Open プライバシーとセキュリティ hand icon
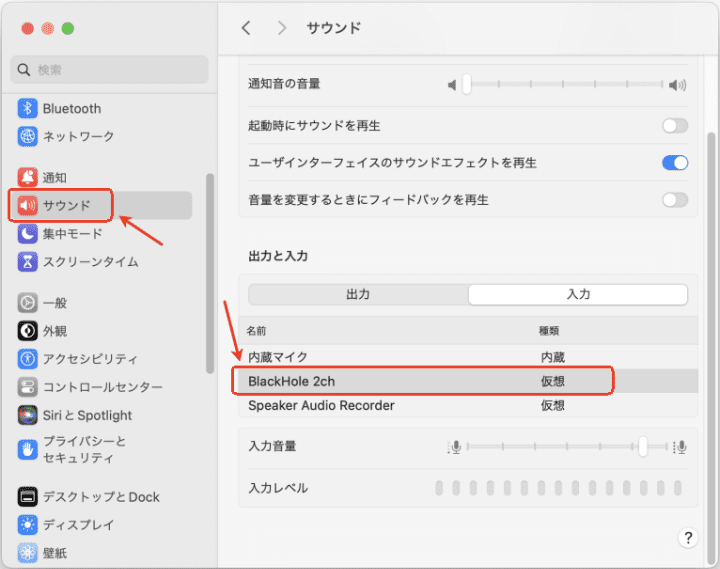Image resolution: width=720 pixels, height=569 pixels. pyautogui.click(x=28, y=450)
